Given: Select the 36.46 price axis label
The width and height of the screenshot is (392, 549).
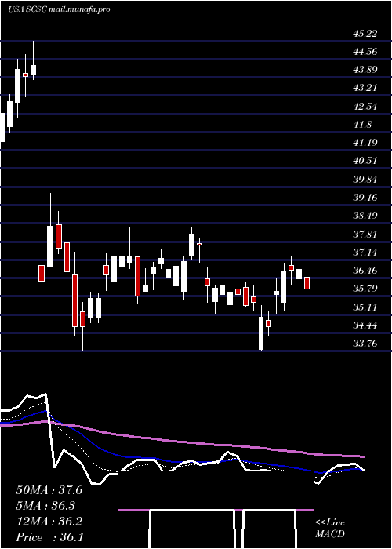Looking at the screenshot, I should pyautogui.click(x=365, y=271).
